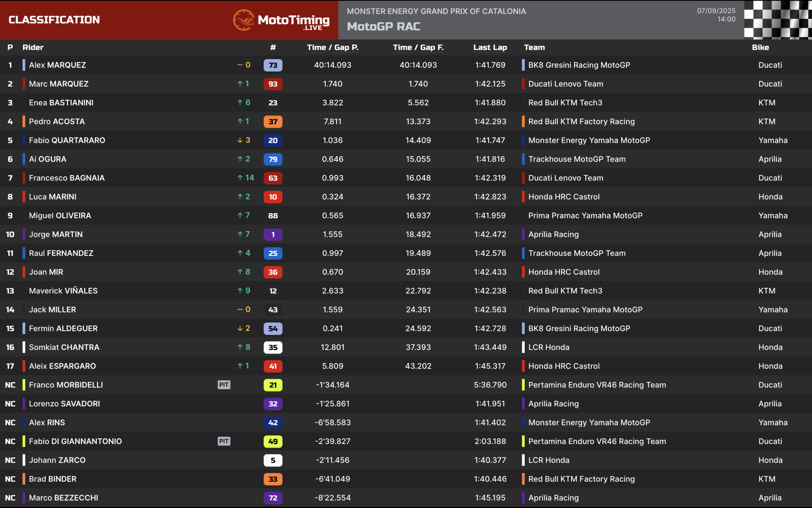The height and width of the screenshot is (508, 812).
Task: Click the number 37 rider badge
Action: [273, 122]
